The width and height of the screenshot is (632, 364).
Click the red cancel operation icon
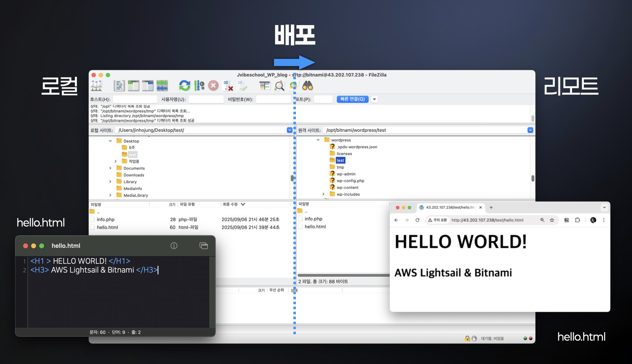coord(213,86)
